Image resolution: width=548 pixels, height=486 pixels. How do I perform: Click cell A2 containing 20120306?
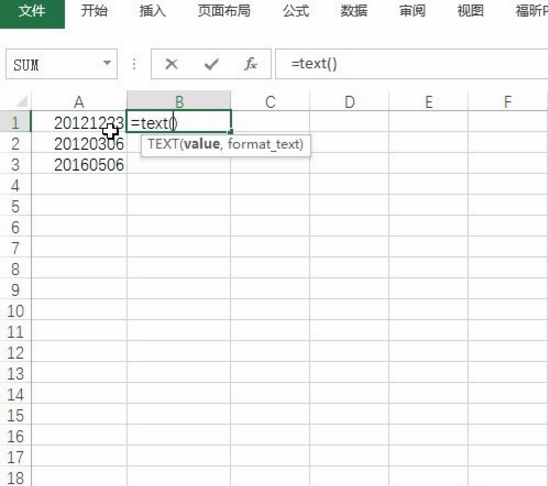79,143
